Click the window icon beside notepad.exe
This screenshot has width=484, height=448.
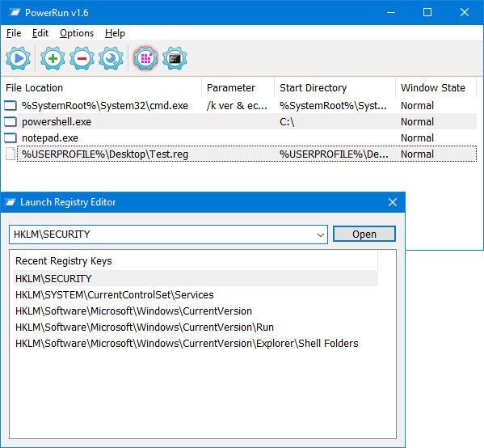click(x=11, y=137)
